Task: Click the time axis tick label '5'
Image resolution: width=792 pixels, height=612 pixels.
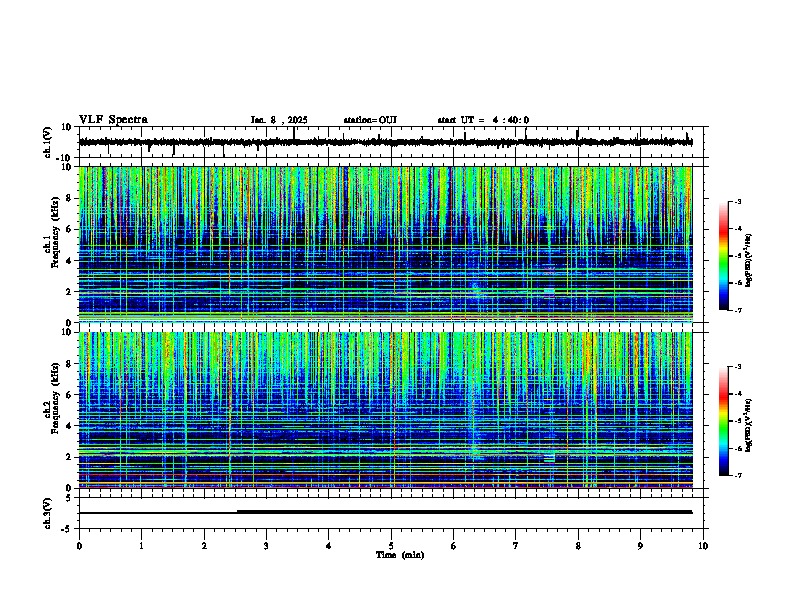Action: 391,546
